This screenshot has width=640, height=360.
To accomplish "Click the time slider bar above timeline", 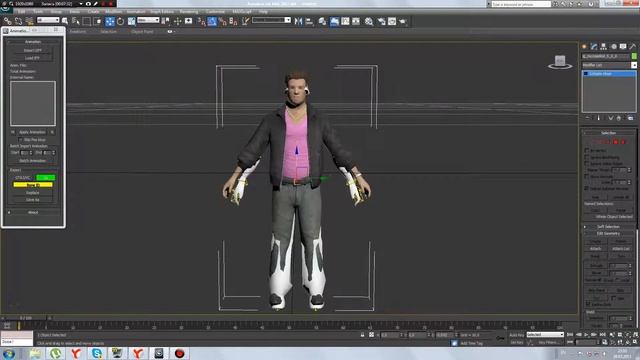I will [26, 318].
